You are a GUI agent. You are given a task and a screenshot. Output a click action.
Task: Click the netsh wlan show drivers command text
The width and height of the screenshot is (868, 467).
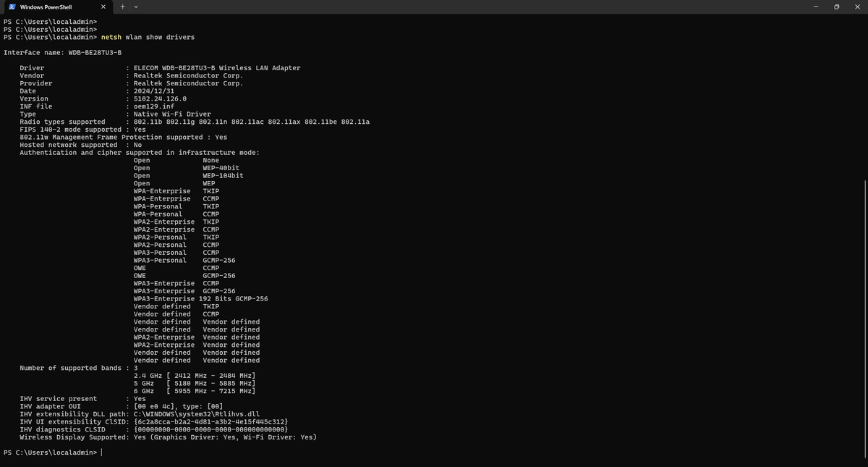point(148,37)
